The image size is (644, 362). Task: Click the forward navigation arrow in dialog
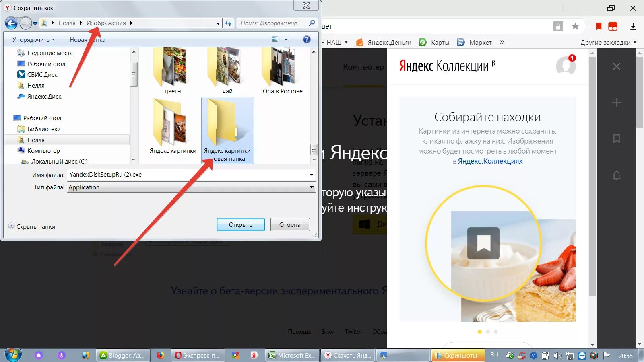click(25, 23)
